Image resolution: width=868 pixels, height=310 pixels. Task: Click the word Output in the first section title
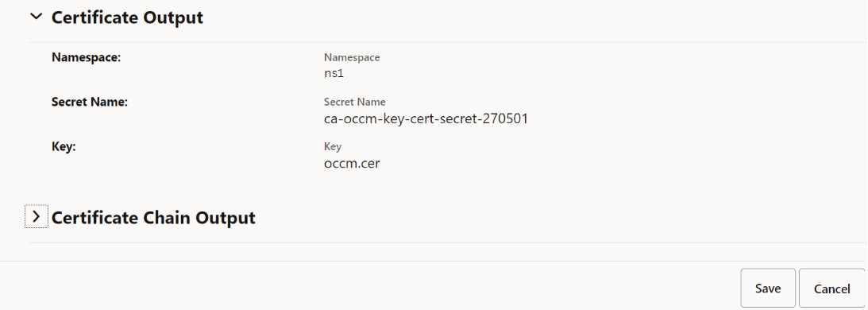tap(173, 17)
